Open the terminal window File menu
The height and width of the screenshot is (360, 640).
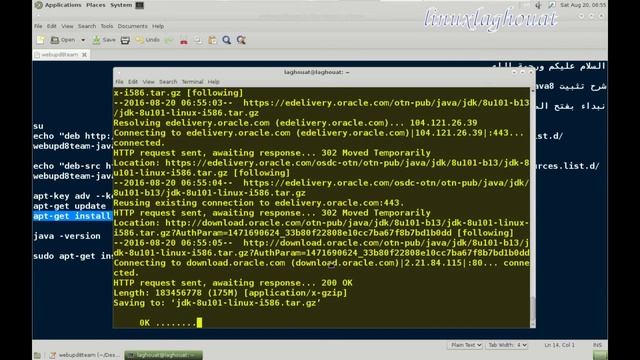point(120,82)
